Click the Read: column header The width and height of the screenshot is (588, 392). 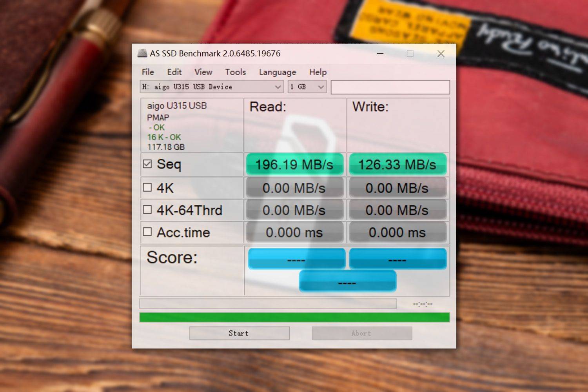268,107
